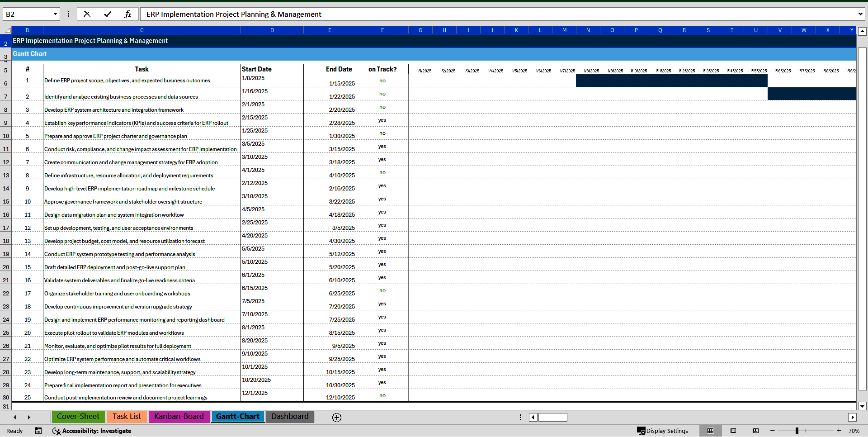The image size is (868, 437).
Task: Add a new sheet with the plus button
Action: (337, 417)
